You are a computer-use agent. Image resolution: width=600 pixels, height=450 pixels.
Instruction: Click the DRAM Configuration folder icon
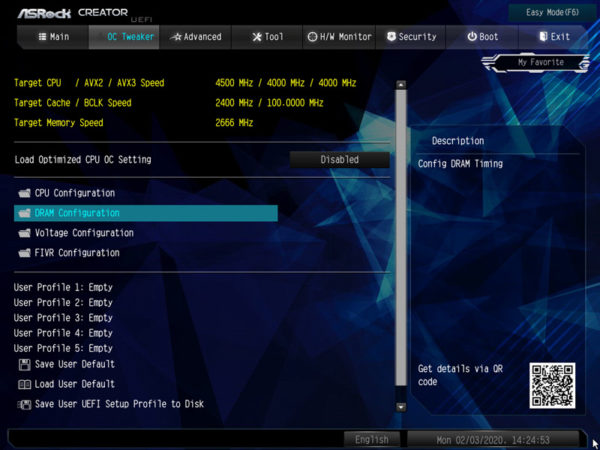24,213
